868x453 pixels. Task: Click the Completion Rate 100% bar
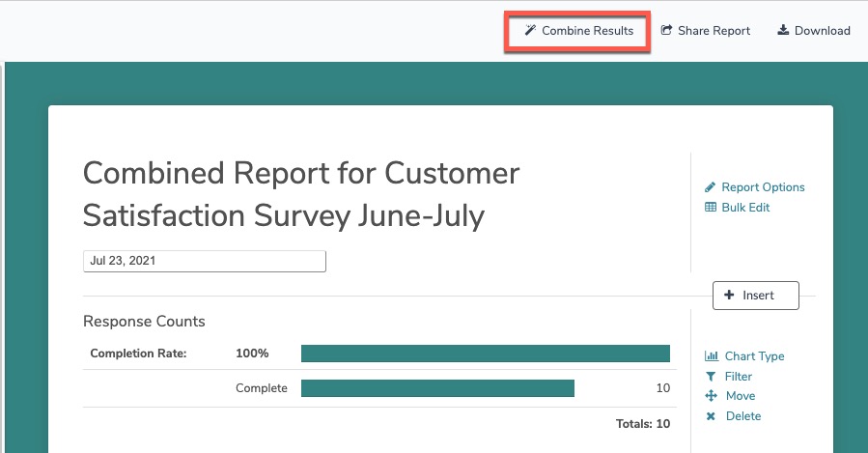[485, 354]
